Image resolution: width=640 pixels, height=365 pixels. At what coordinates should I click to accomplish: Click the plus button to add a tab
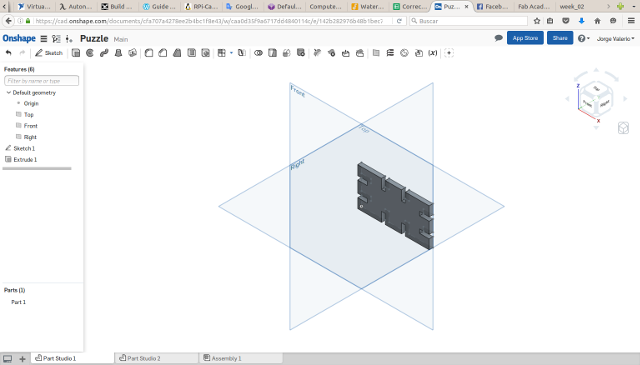(22, 359)
